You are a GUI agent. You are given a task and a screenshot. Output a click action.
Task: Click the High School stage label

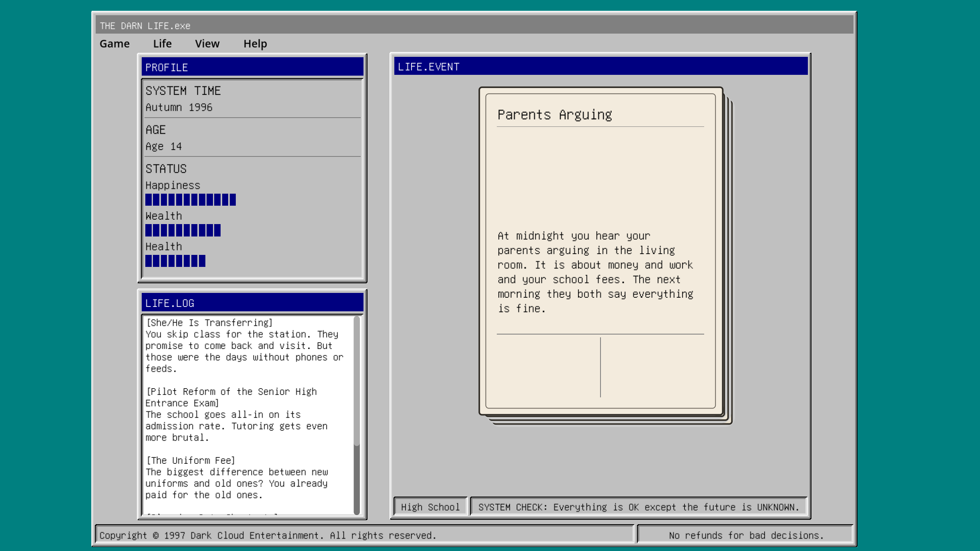pos(430,507)
